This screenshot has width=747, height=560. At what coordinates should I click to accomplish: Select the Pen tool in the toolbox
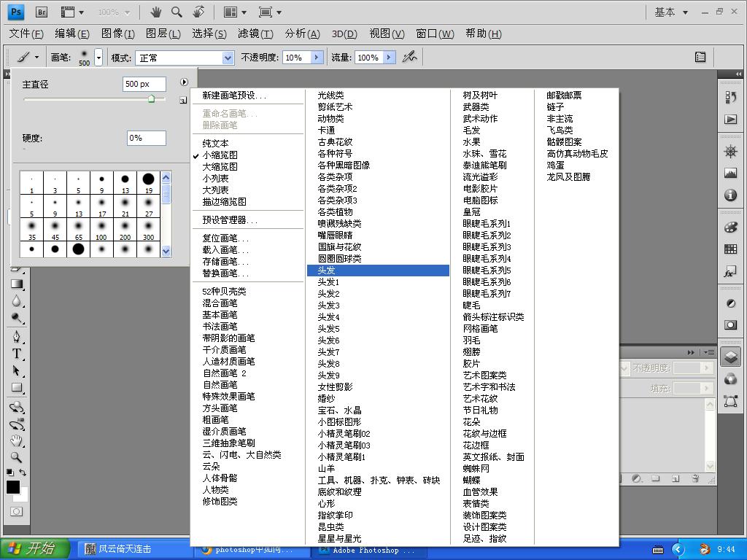(x=17, y=336)
